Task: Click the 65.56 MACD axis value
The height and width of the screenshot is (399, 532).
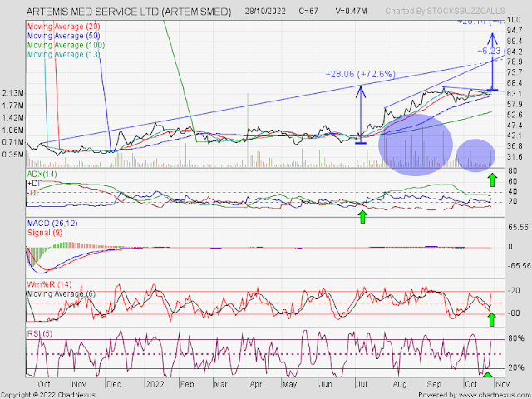Action: click(518, 227)
